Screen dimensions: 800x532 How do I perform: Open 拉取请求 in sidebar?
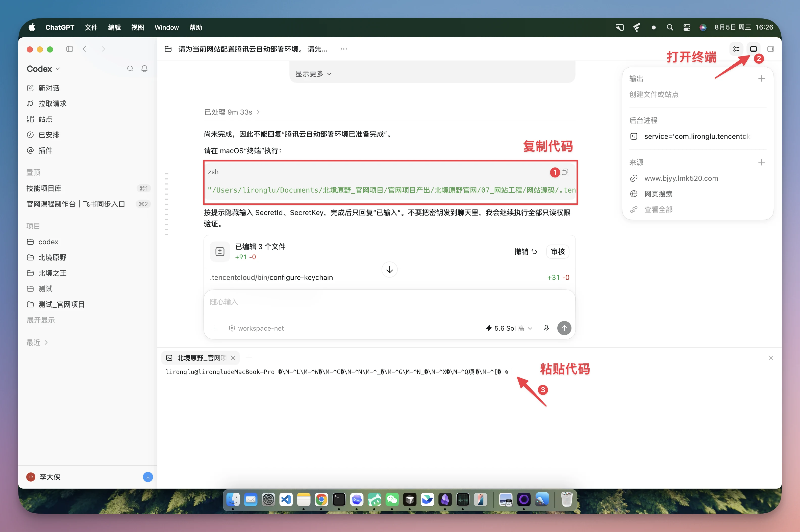tap(46, 103)
